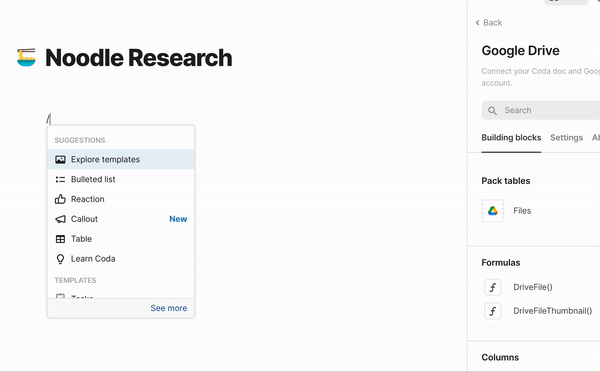
Task: Click the DriveFileThumbnail() formula icon
Action: (x=492, y=311)
